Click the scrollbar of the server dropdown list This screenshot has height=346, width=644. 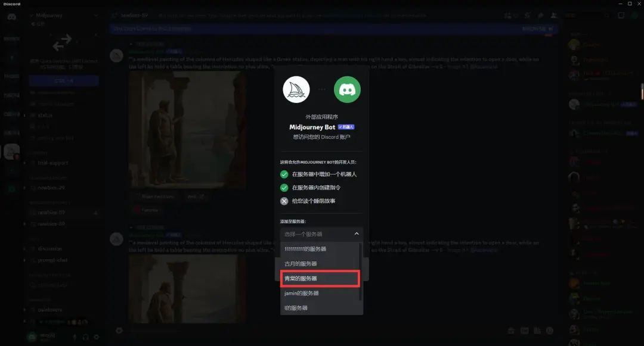pos(360,272)
